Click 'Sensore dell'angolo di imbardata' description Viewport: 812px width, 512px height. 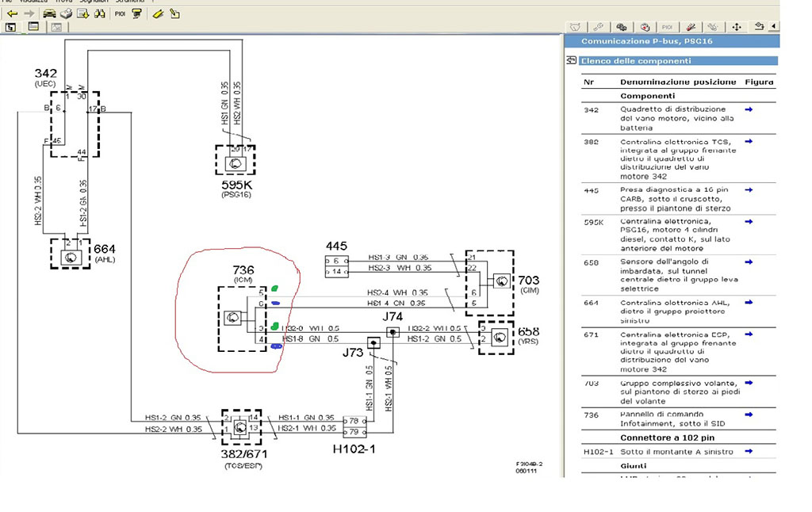679,275
